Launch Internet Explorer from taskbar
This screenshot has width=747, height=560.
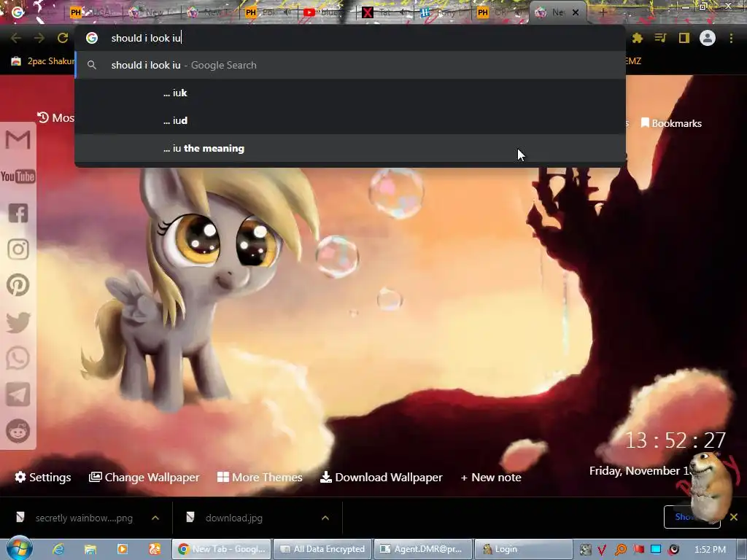click(x=58, y=549)
